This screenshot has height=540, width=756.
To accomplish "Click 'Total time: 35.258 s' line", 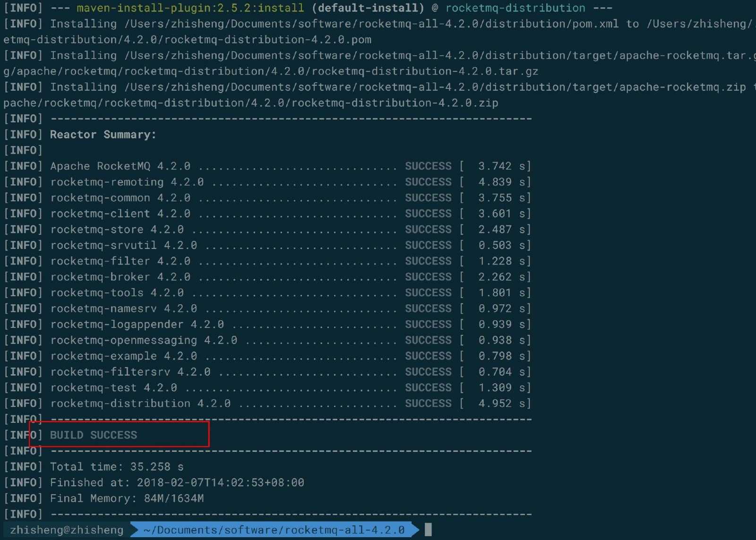I will coord(117,467).
